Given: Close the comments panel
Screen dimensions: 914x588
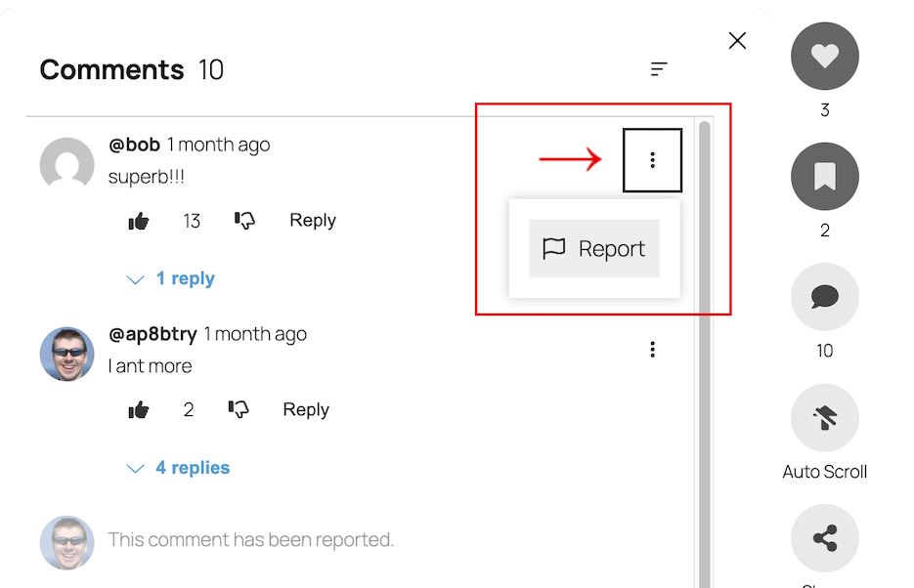Looking at the screenshot, I should coord(737,40).
